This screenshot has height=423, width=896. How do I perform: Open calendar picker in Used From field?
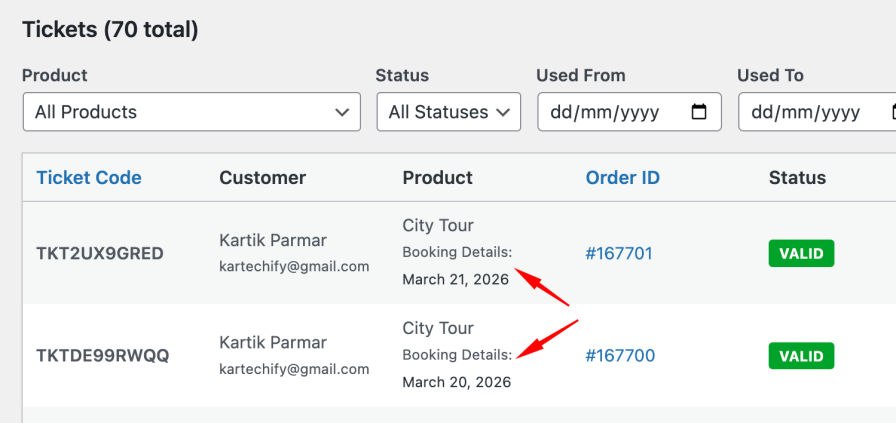[x=700, y=112]
